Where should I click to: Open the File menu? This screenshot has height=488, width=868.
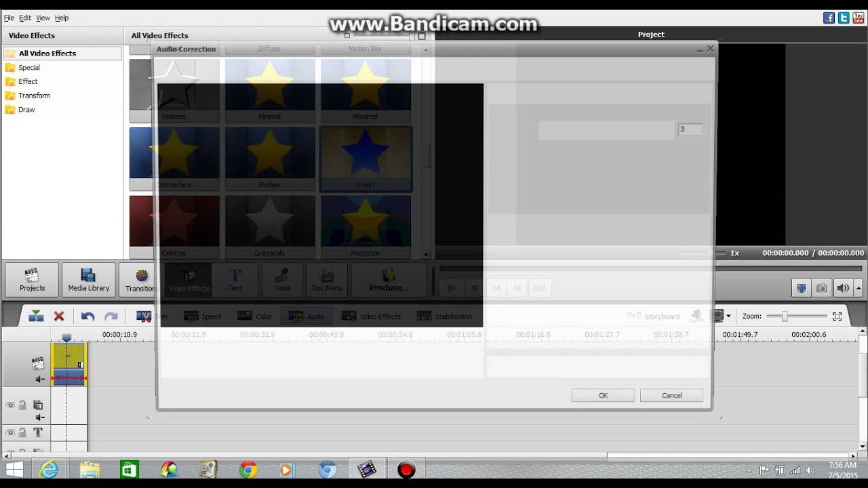pos(9,18)
